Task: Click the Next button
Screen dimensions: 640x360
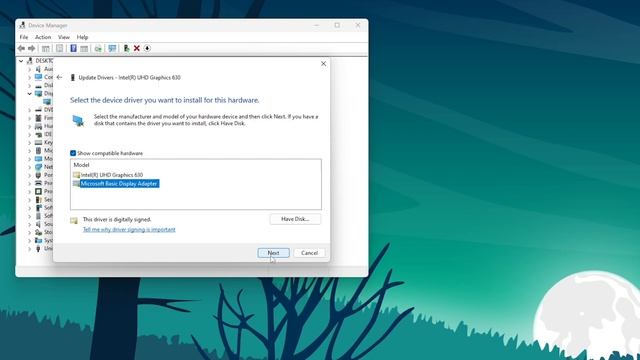Action: tap(273, 253)
